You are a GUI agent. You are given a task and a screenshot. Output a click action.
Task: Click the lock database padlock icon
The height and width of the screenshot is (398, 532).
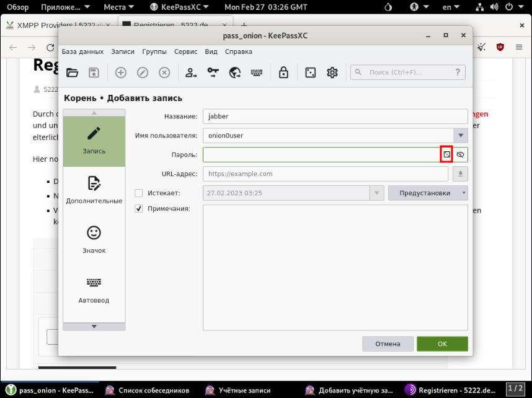[283, 73]
